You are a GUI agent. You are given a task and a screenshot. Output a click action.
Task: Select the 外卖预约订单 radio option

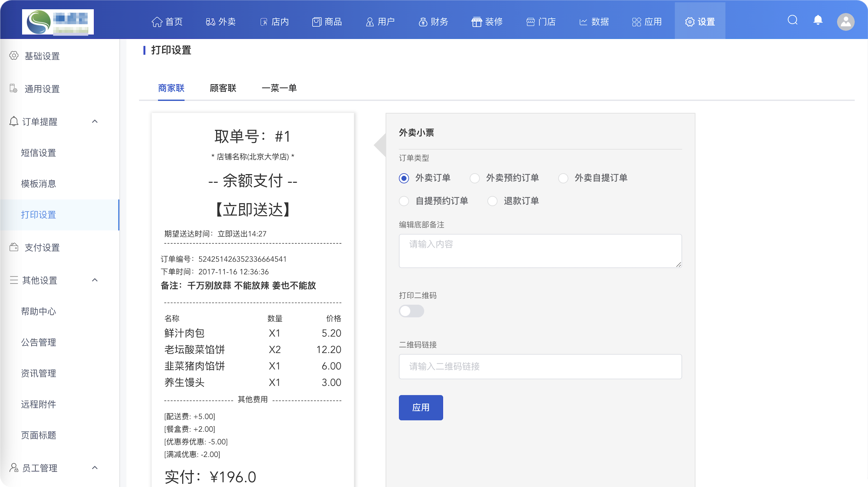[475, 178]
